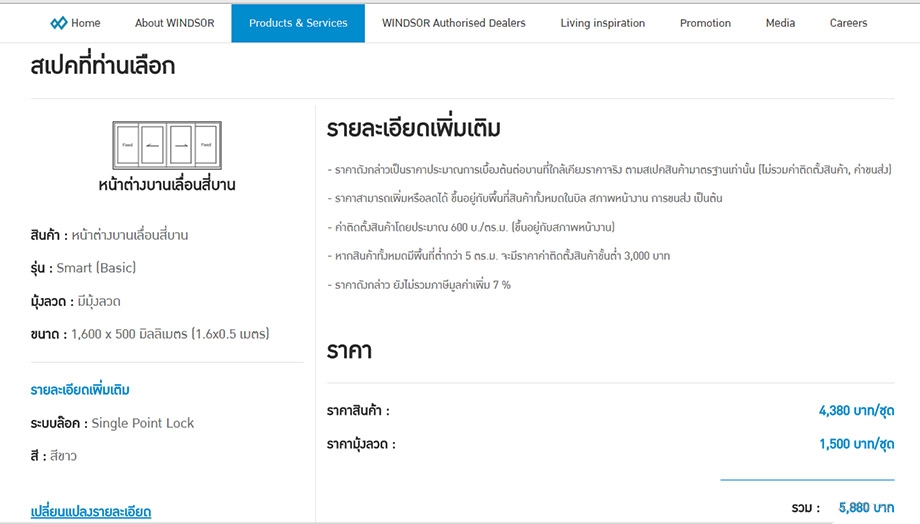Click the installation note mentioning 600 บ./ตร.ม.
The height and width of the screenshot is (524, 920).
click(x=471, y=227)
